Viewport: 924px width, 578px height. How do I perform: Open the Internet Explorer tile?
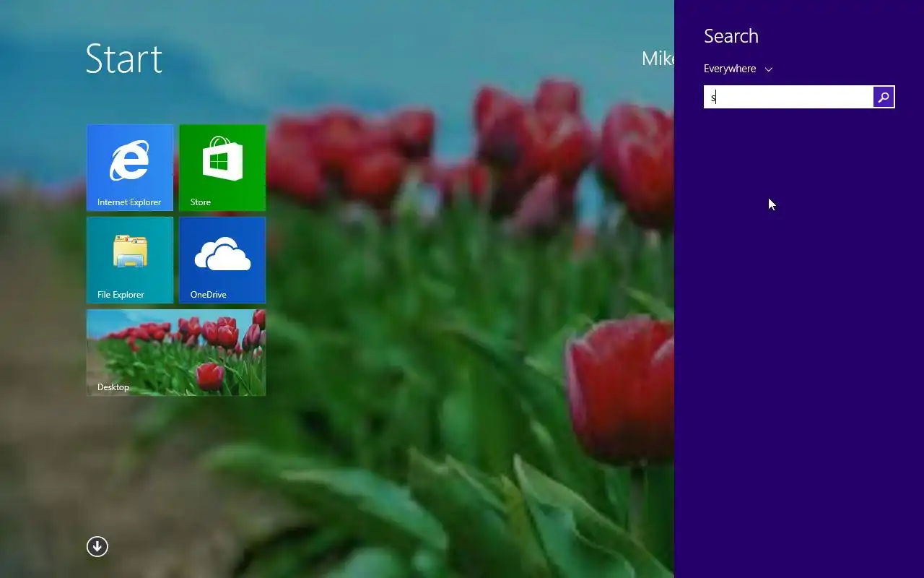[x=130, y=168]
